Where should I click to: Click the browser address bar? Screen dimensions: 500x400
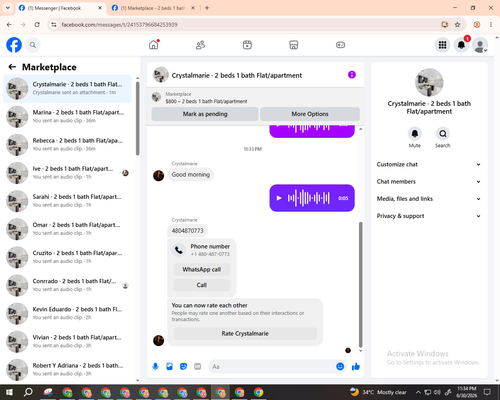pyautogui.click(x=248, y=24)
